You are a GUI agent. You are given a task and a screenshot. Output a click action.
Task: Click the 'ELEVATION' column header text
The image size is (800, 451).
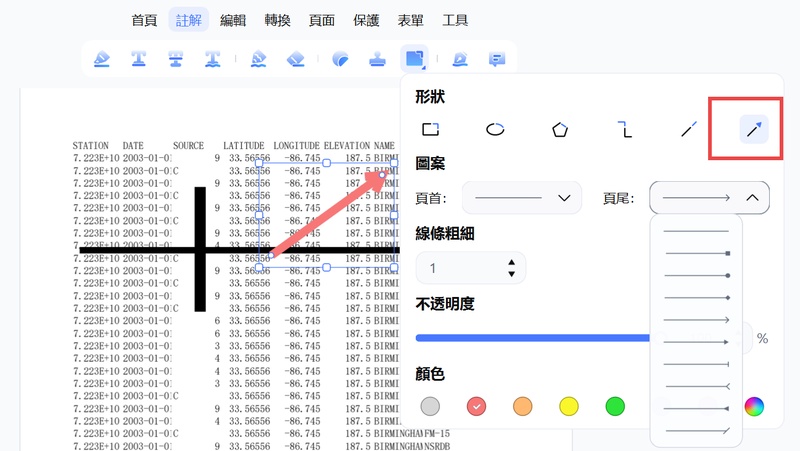[x=347, y=145]
